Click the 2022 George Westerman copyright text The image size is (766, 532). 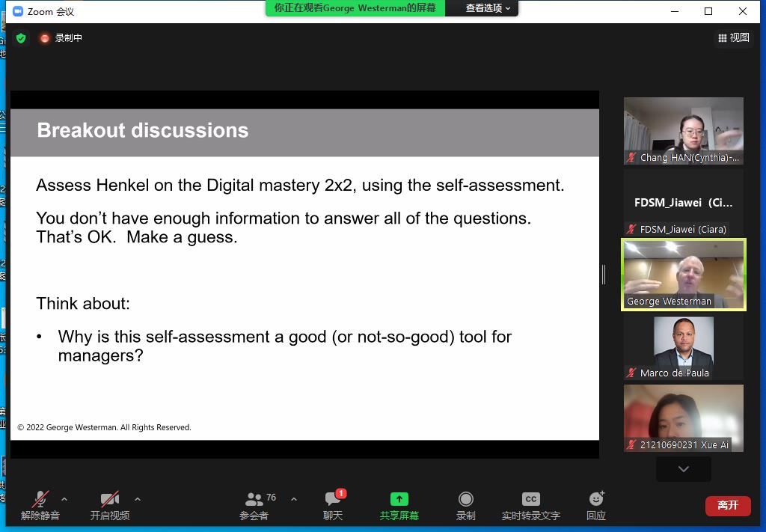[104, 427]
